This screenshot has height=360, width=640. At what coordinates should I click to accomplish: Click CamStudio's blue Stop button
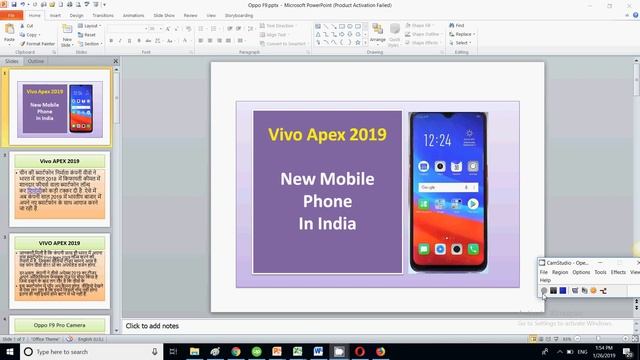click(x=563, y=291)
